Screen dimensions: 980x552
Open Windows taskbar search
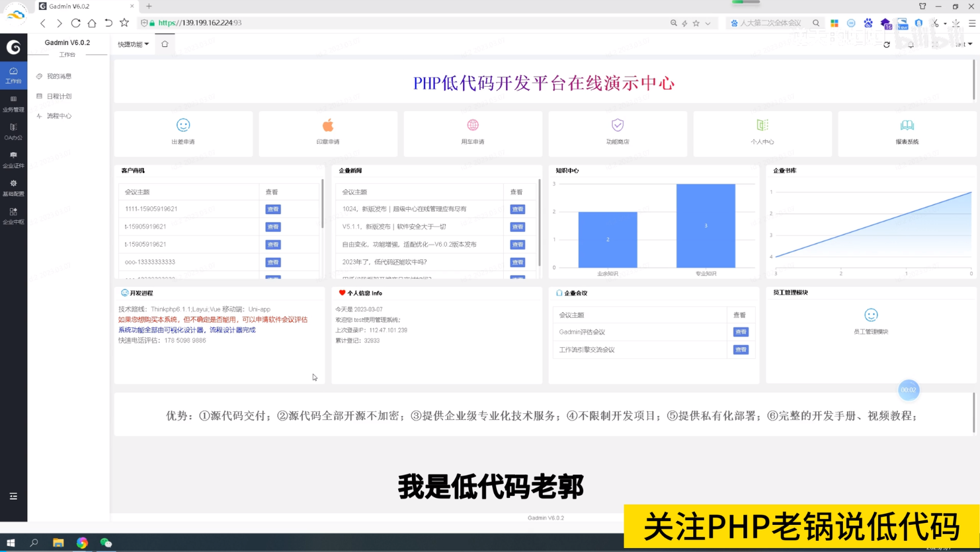[34, 543]
